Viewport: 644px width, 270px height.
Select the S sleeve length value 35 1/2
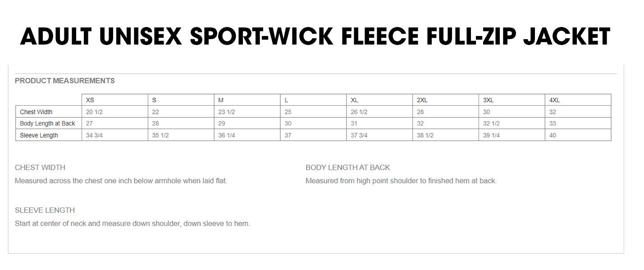(x=160, y=135)
